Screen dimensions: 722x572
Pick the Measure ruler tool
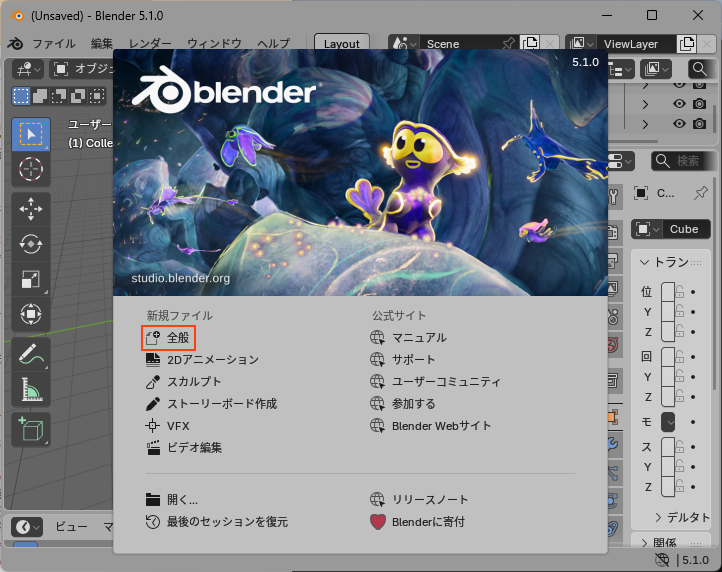[x=31, y=390]
